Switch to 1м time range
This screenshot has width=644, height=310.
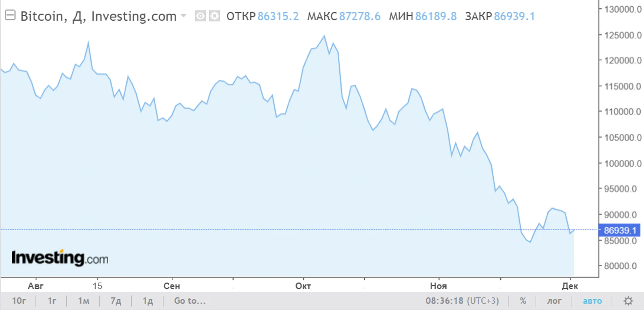[x=83, y=301]
